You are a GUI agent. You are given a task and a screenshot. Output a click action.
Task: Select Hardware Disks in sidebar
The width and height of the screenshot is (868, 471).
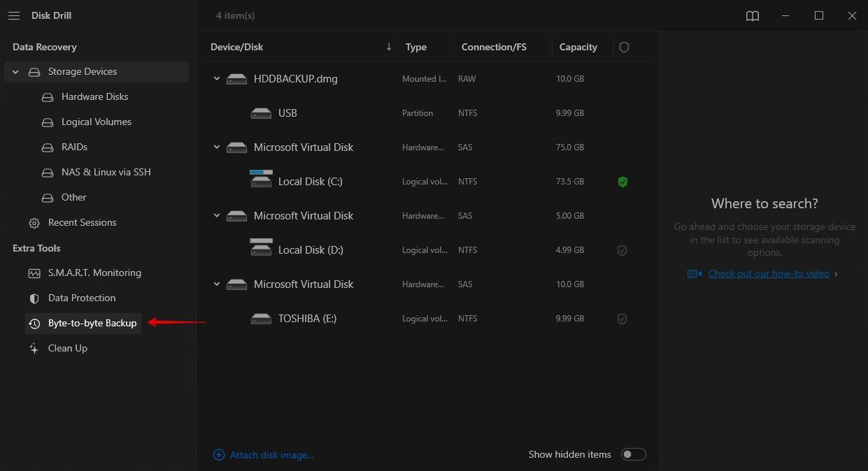95,97
